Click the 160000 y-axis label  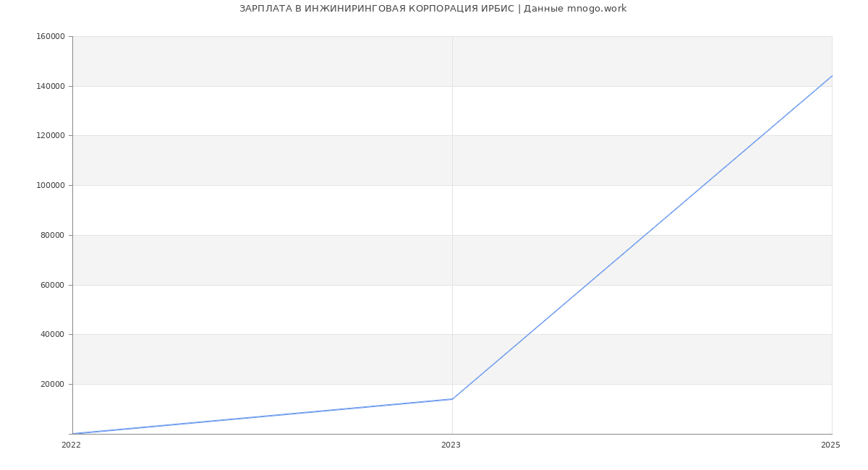[x=51, y=37]
